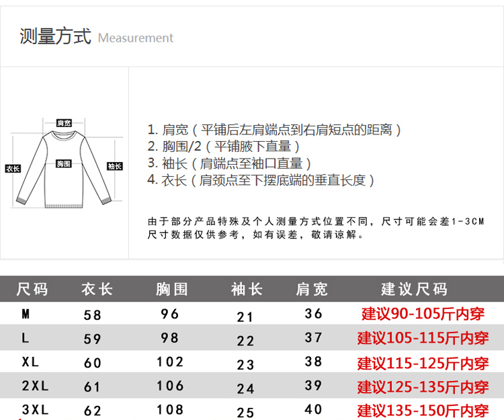Select the 3XL size row label
504x420 pixels.
pyautogui.click(x=35, y=409)
